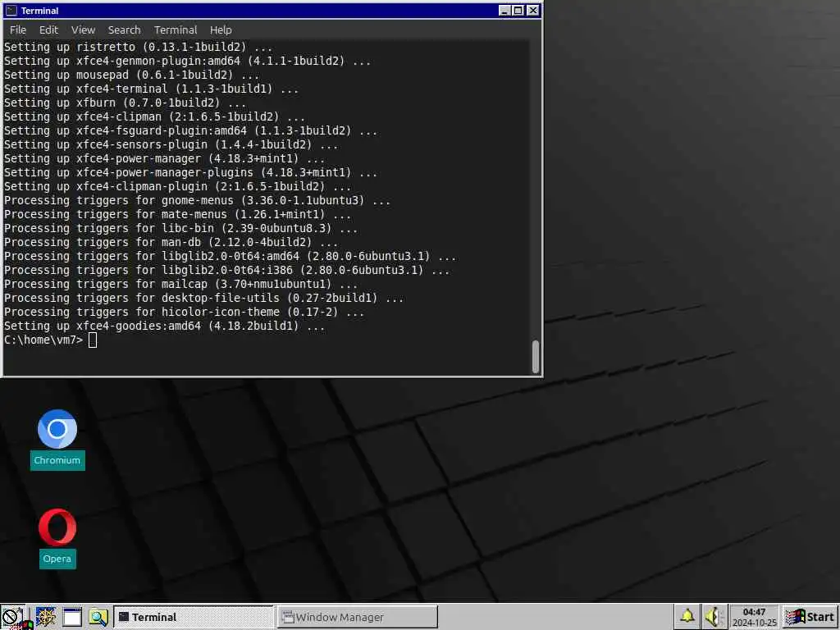Click the line 'Setting up xfce4-sensors-plugin'

[x=171, y=144]
